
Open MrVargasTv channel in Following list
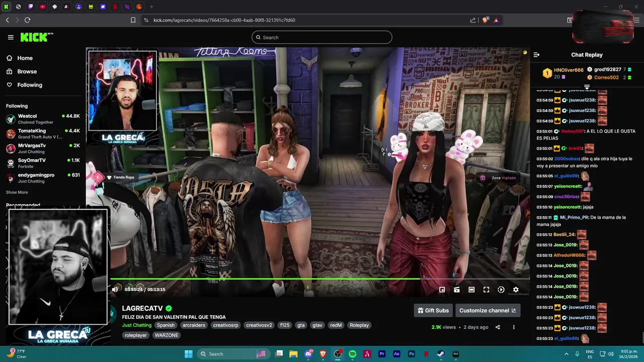43,148
